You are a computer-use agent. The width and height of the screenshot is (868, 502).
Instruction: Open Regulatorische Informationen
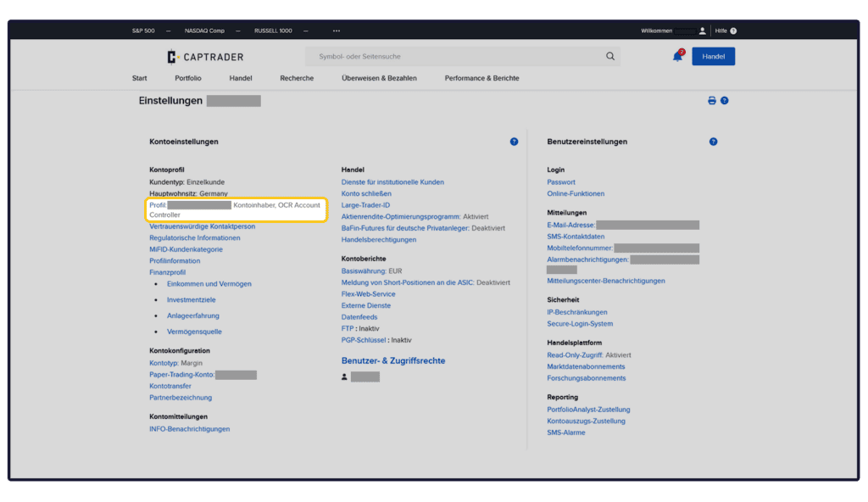[x=195, y=237]
